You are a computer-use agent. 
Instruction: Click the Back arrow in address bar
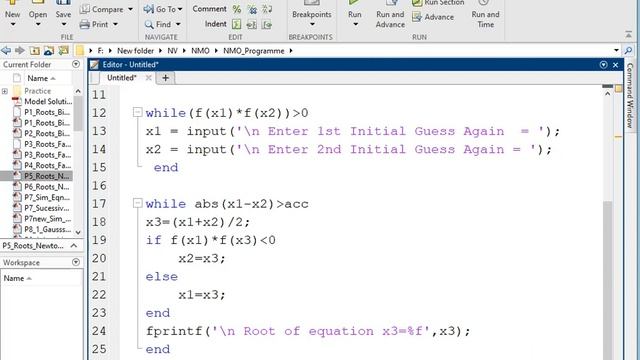[6, 51]
